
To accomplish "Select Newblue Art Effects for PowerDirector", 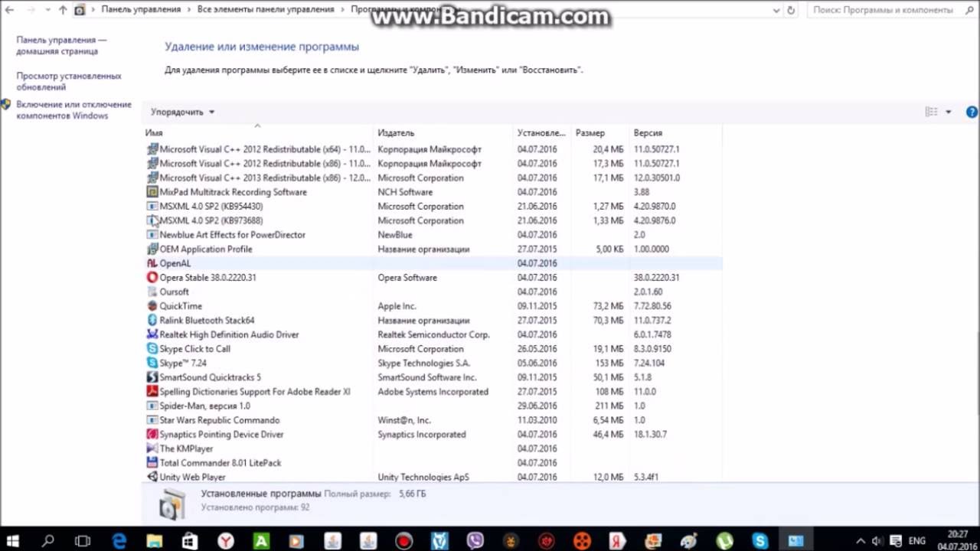I will coord(432,235).
